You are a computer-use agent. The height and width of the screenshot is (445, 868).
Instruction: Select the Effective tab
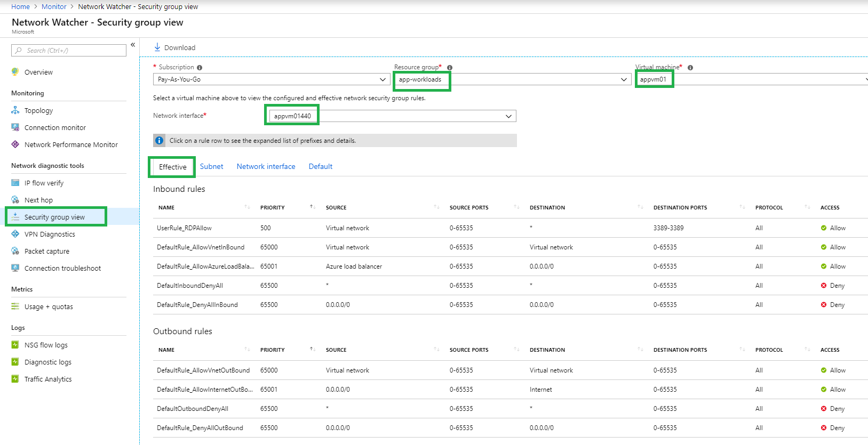tap(173, 167)
